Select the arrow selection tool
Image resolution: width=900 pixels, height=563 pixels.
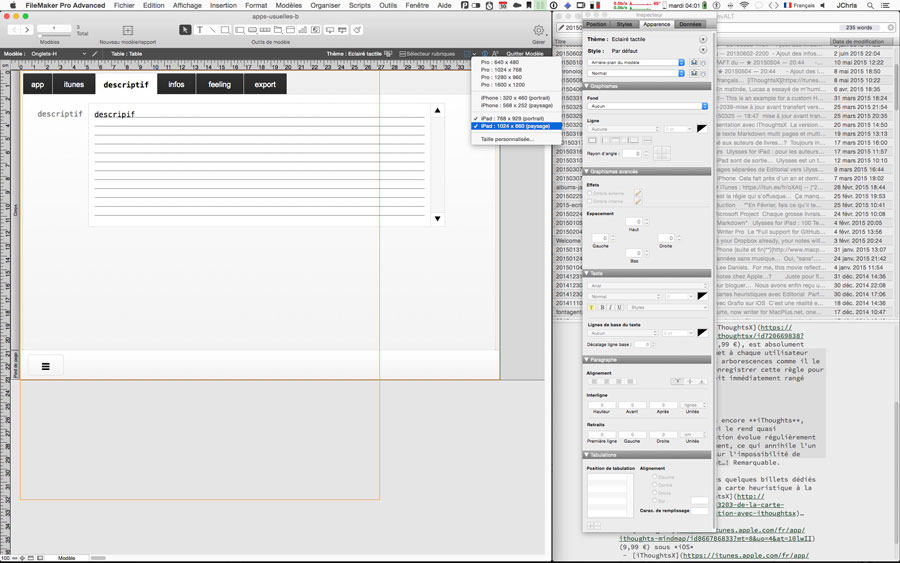tap(185, 30)
